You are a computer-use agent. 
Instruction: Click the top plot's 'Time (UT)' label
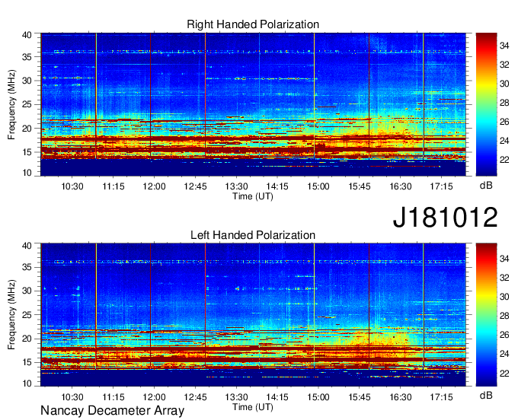click(253, 196)
